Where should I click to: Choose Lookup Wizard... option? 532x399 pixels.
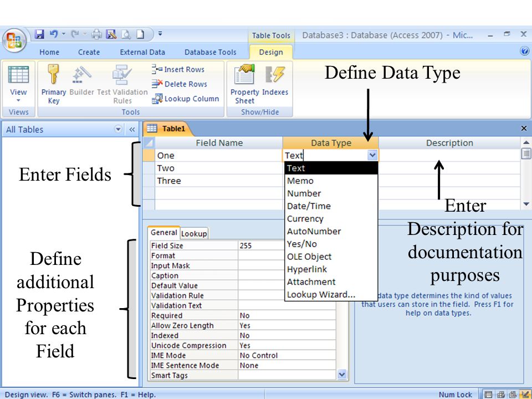pos(331,294)
